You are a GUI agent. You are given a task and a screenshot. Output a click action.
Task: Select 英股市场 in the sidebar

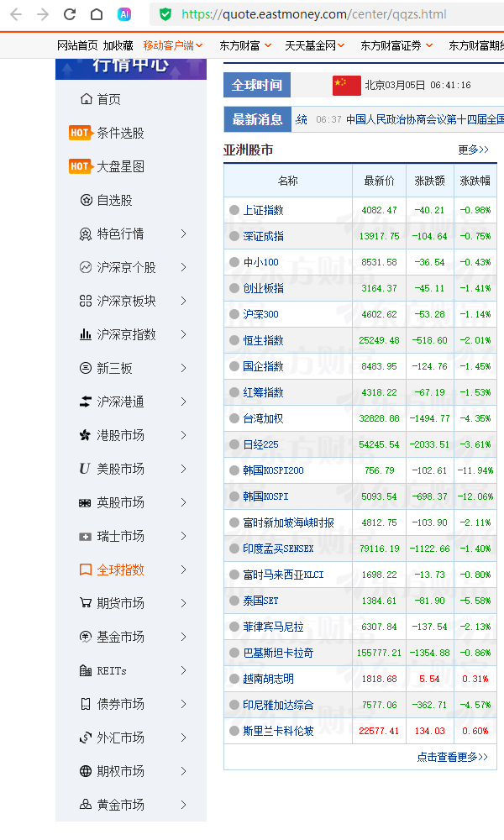(120, 502)
